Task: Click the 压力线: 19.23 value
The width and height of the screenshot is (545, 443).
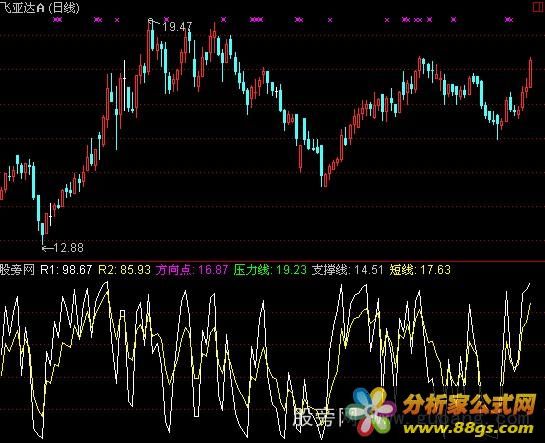Action: [x=270, y=270]
